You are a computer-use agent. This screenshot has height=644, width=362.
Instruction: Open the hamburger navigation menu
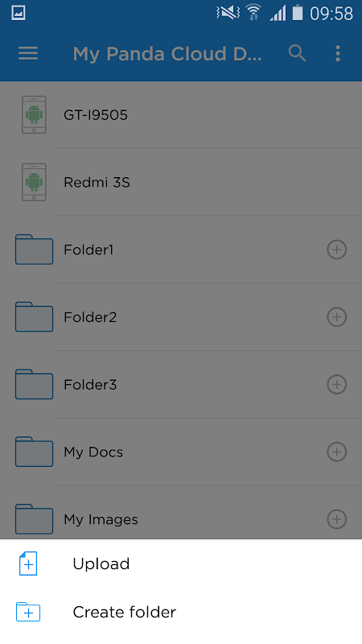(x=28, y=53)
